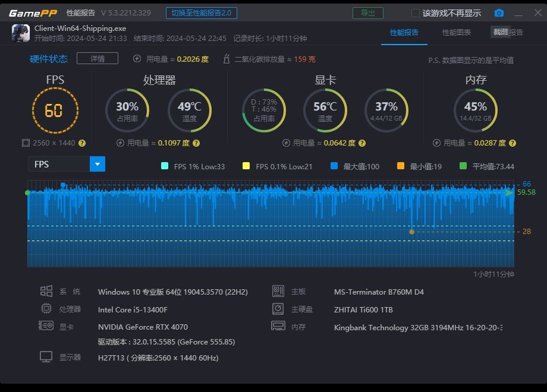Click the 59.58 average value label
The height and width of the screenshot is (392, 547).
tap(526, 192)
